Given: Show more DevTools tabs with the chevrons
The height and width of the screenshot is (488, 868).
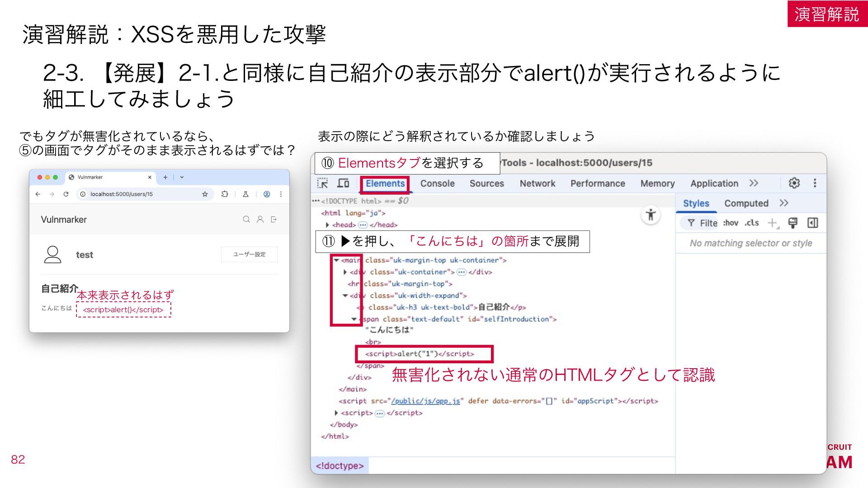Looking at the screenshot, I should [753, 183].
